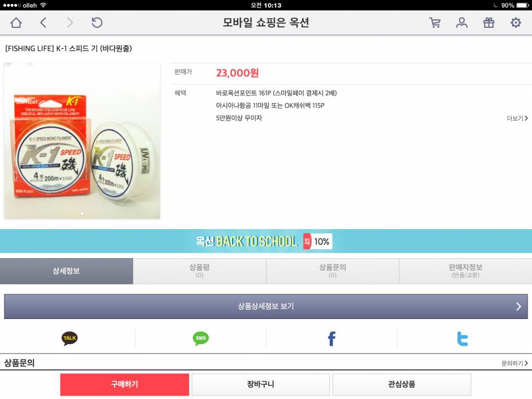Share the product on Twitter

(x=462, y=339)
